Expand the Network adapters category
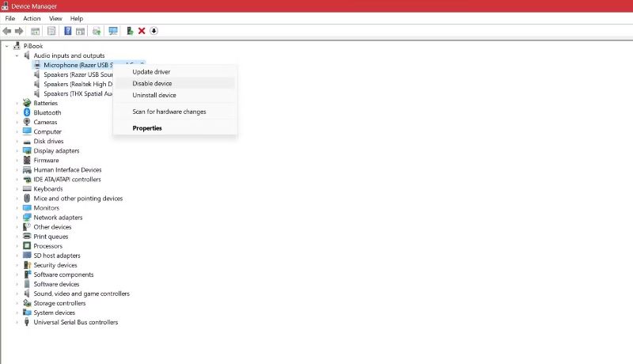This screenshot has height=364, width=633. [x=17, y=218]
